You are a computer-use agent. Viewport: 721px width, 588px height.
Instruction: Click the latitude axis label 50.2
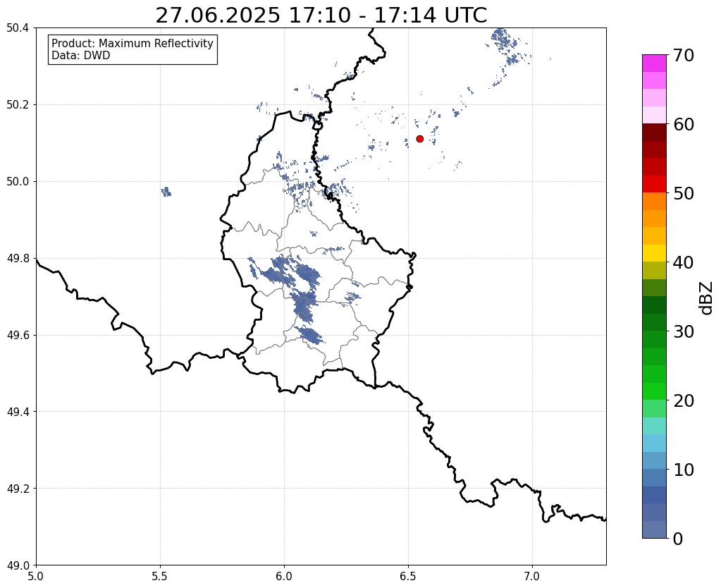tap(18, 104)
